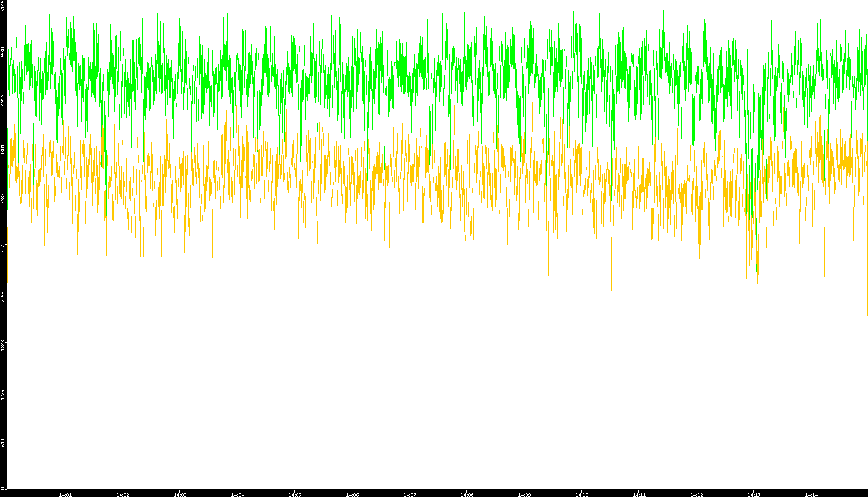Click the 6145 value axis label
This screenshot has height=497, width=868.
[x=3, y=6]
